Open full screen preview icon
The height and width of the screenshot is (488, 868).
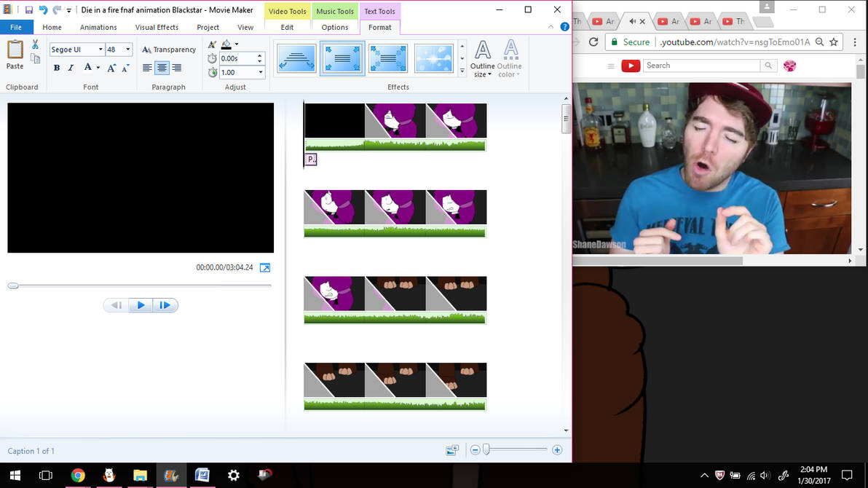coord(265,268)
